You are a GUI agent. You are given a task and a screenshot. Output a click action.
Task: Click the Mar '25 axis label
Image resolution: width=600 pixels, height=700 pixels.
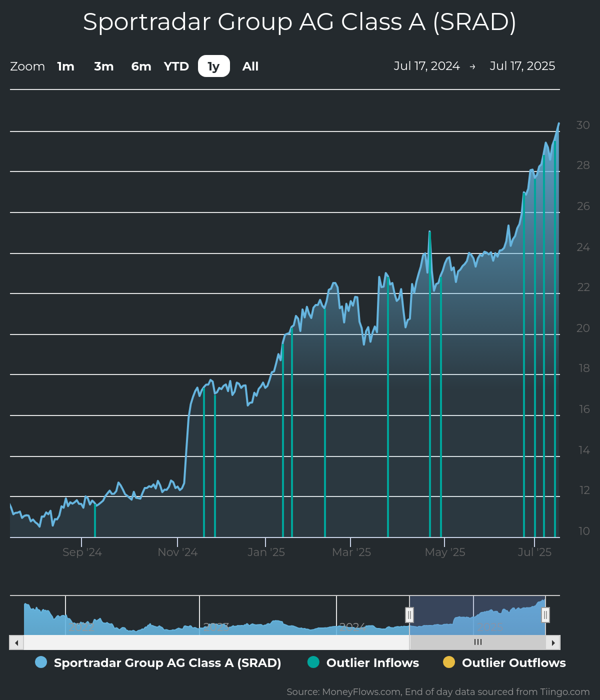point(351,552)
